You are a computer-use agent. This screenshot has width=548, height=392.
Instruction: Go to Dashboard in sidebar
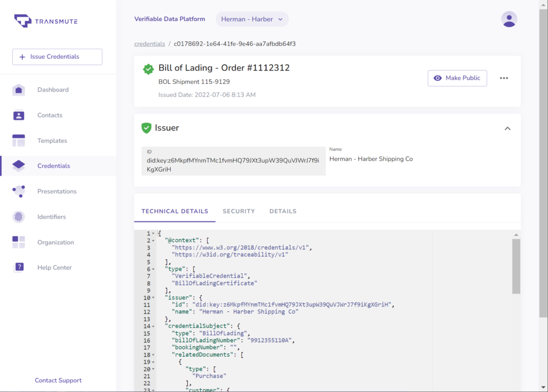click(x=53, y=90)
